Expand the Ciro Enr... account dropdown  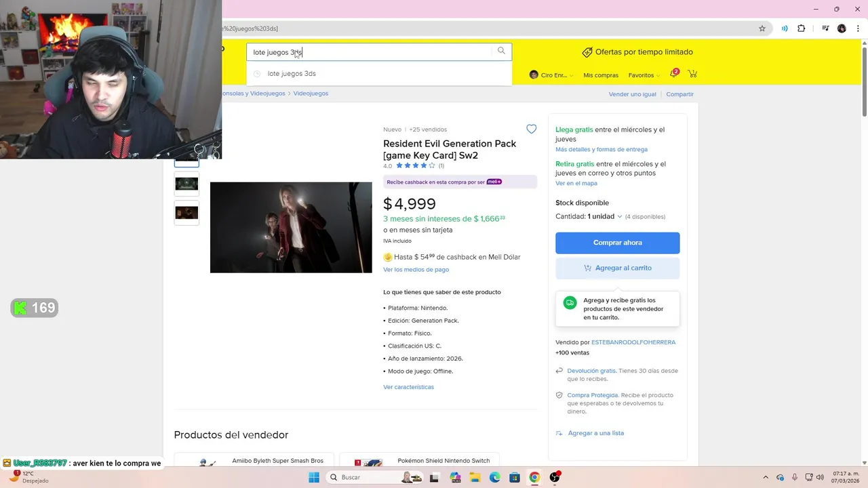551,75
